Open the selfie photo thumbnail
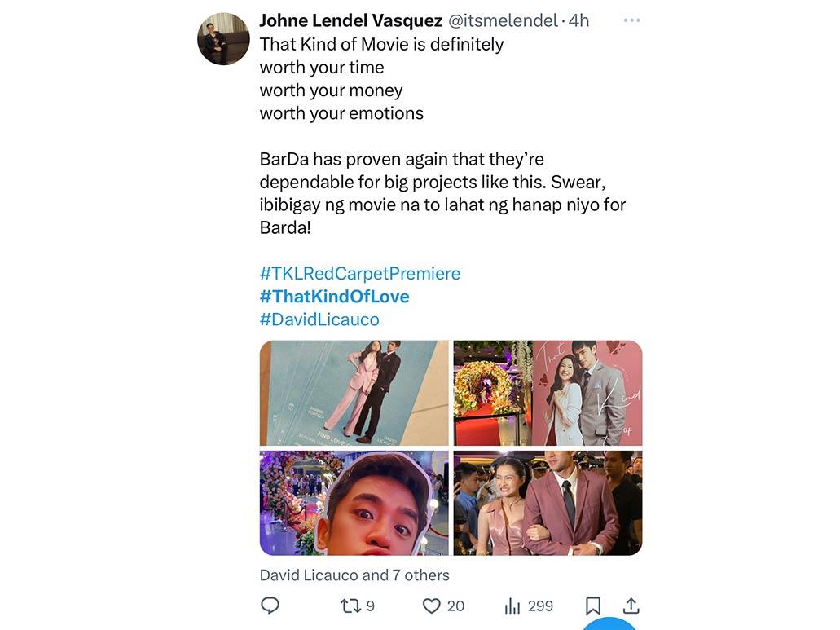Image resolution: width=840 pixels, height=630 pixels. (354, 503)
